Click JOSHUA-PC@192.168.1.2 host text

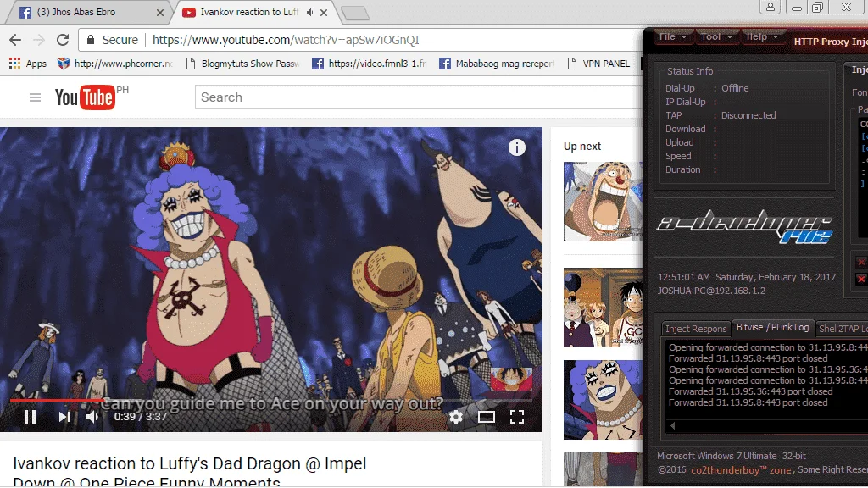click(x=711, y=291)
